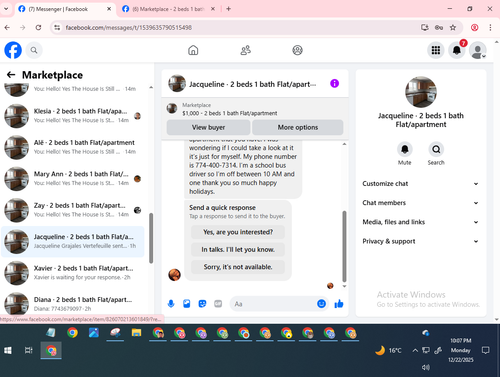The width and height of the screenshot is (500, 377).
Task: Open the password key icon in address bar
Action: click(439, 27)
